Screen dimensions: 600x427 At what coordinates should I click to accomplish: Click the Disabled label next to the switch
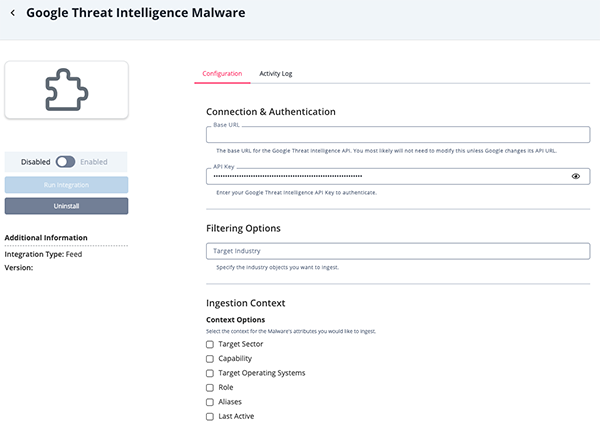tap(35, 162)
